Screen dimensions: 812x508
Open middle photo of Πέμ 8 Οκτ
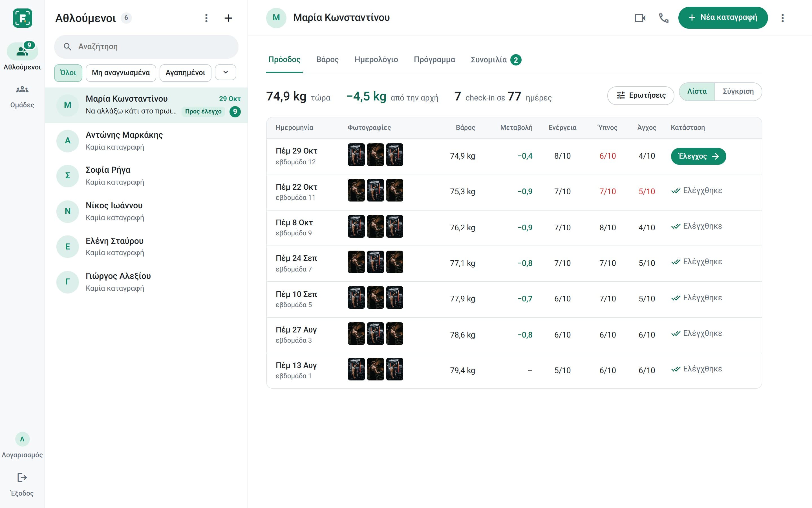376,226
